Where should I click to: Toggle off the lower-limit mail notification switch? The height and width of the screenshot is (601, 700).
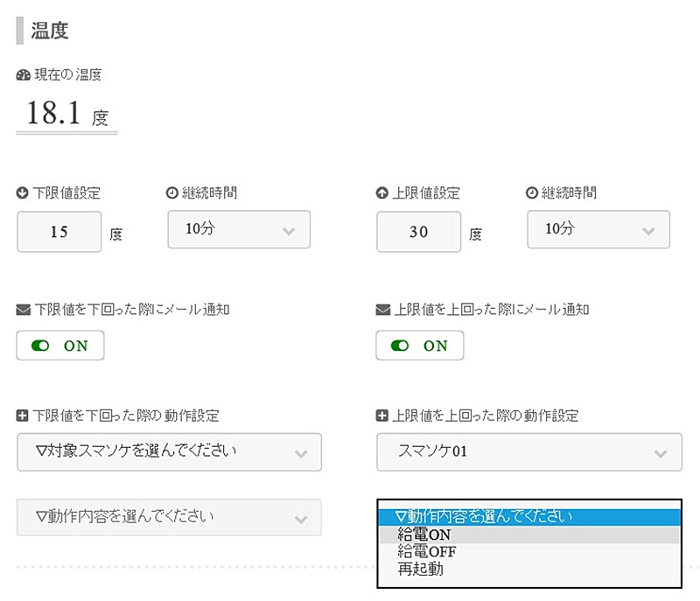pos(59,346)
